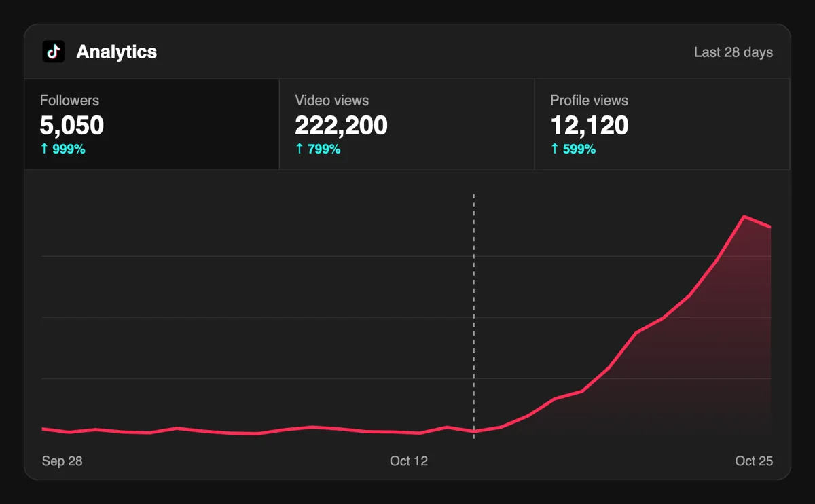Viewport: 815px width, 504px height.
Task: Click the TikTok logo icon
Action: click(54, 52)
